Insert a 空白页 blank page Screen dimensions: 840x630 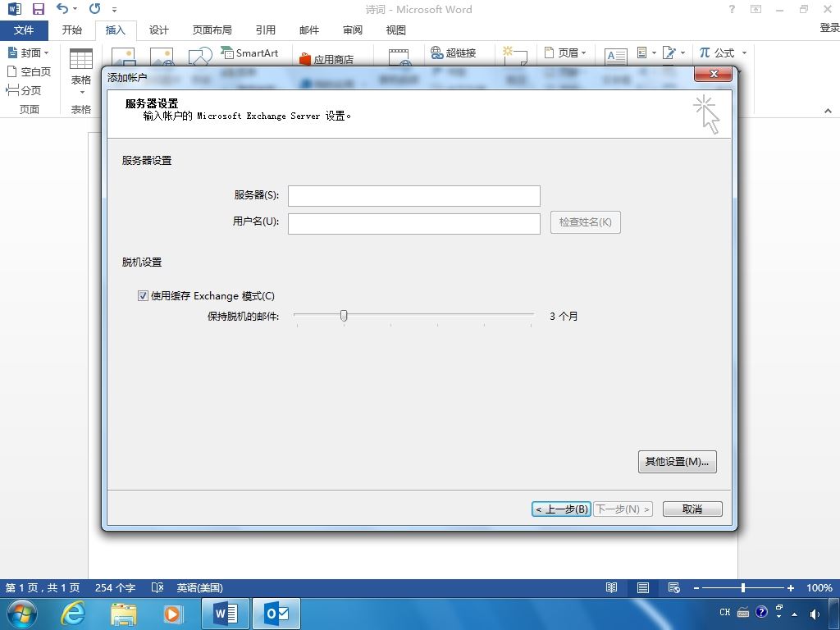(29, 71)
